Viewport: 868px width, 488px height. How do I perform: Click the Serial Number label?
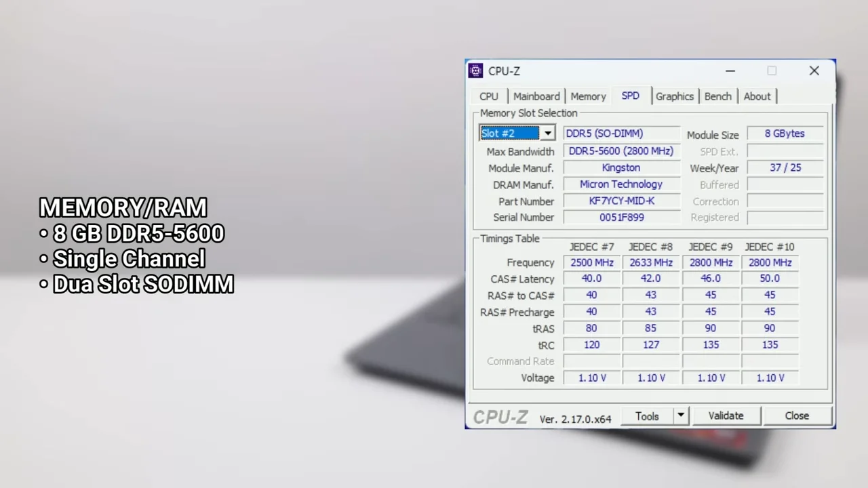click(x=524, y=218)
